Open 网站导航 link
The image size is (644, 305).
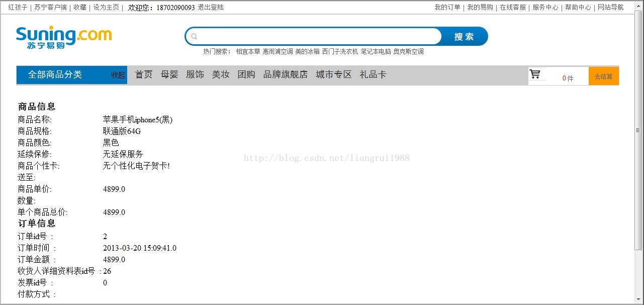coord(611,8)
